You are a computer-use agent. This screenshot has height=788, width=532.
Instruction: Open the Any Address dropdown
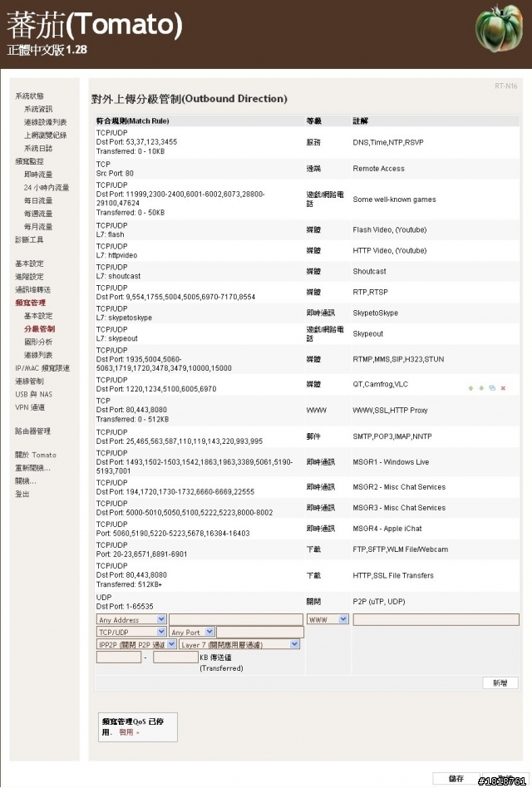(x=131, y=619)
